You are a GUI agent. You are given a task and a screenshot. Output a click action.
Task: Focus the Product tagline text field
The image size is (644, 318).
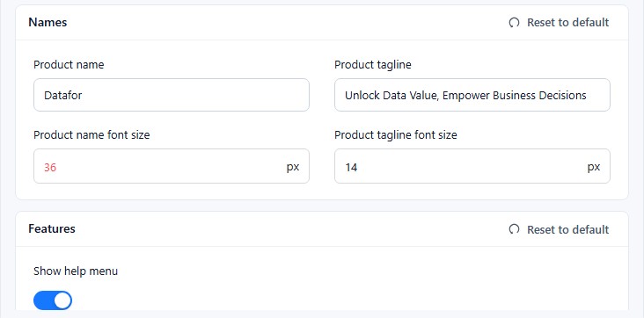[x=472, y=95]
